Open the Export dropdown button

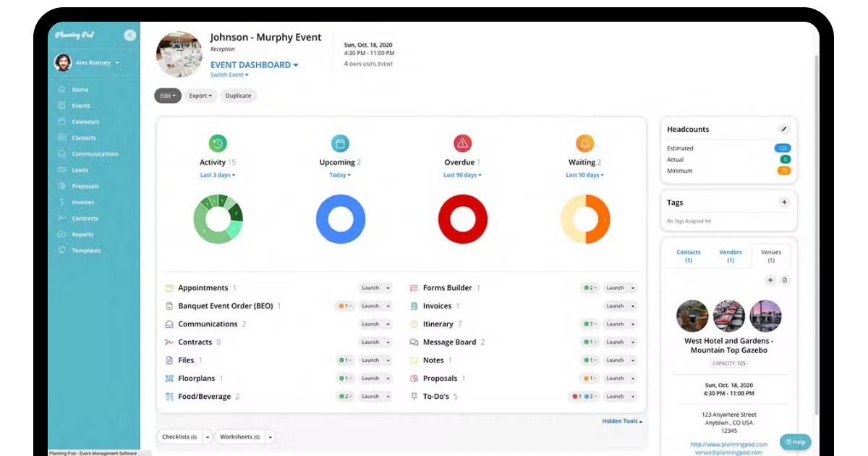click(x=200, y=96)
